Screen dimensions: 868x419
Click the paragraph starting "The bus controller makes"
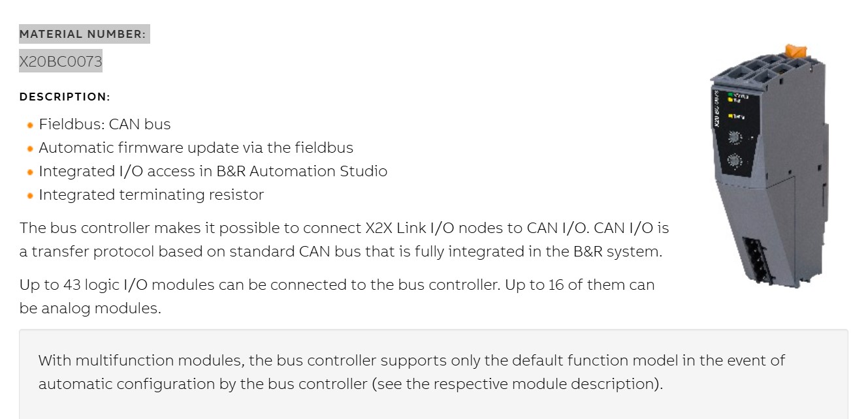pos(344,240)
